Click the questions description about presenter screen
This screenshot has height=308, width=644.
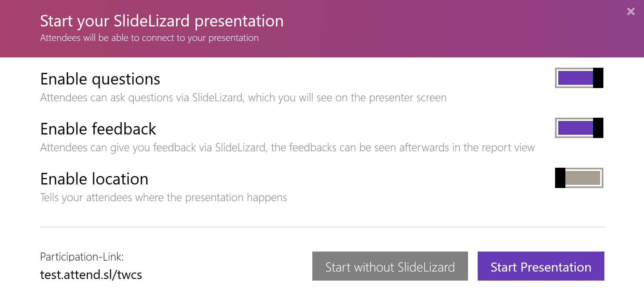243,97
